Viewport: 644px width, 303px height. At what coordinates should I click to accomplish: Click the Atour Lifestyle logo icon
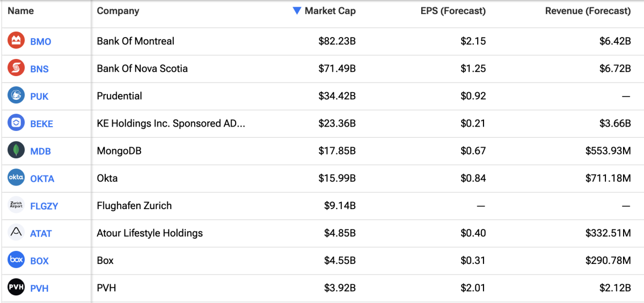(16, 233)
